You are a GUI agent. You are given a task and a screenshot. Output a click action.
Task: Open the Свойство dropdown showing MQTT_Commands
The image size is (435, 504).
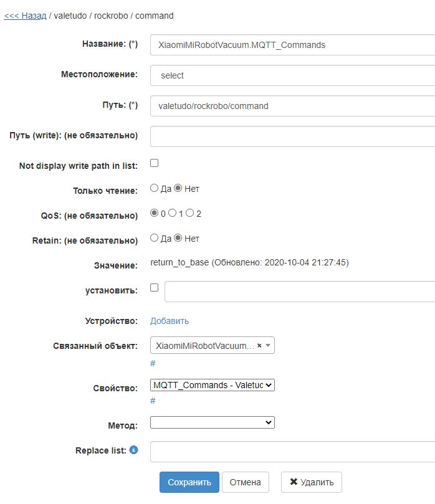pyautogui.click(x=212, y=385)
